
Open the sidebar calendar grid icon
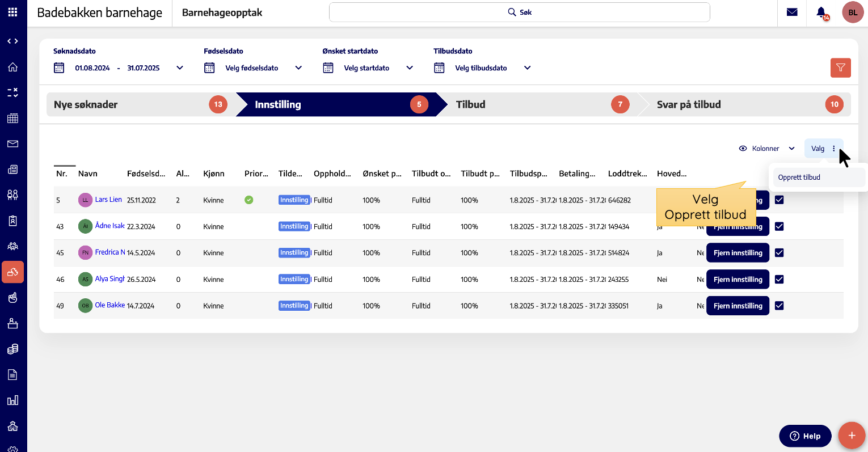(x=12, y=118)
